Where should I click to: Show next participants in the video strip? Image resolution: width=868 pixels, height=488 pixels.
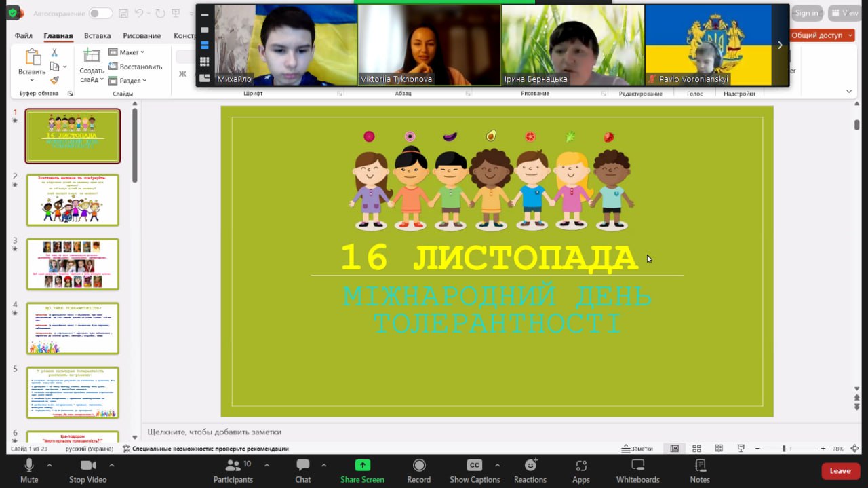(x=780, y=45)
